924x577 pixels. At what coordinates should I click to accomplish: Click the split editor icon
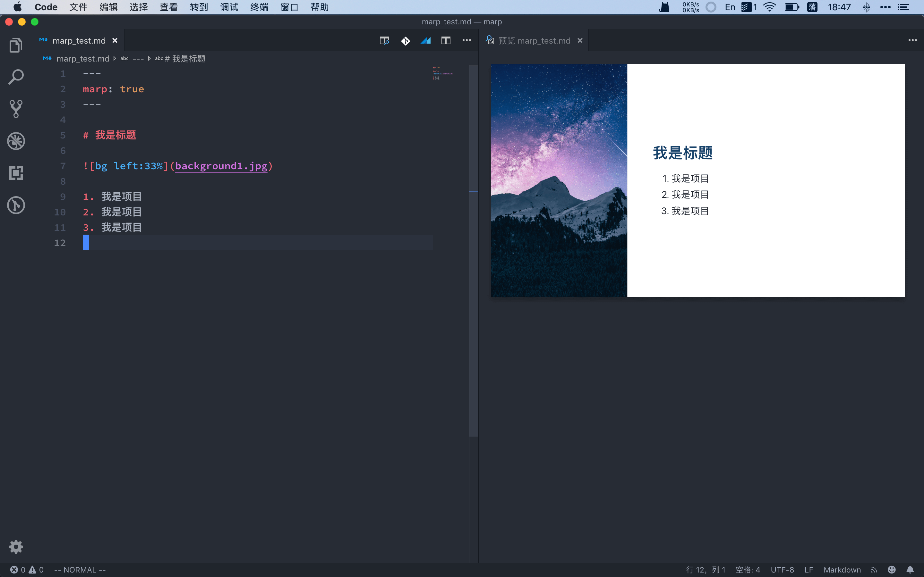[x=446, y=40]
